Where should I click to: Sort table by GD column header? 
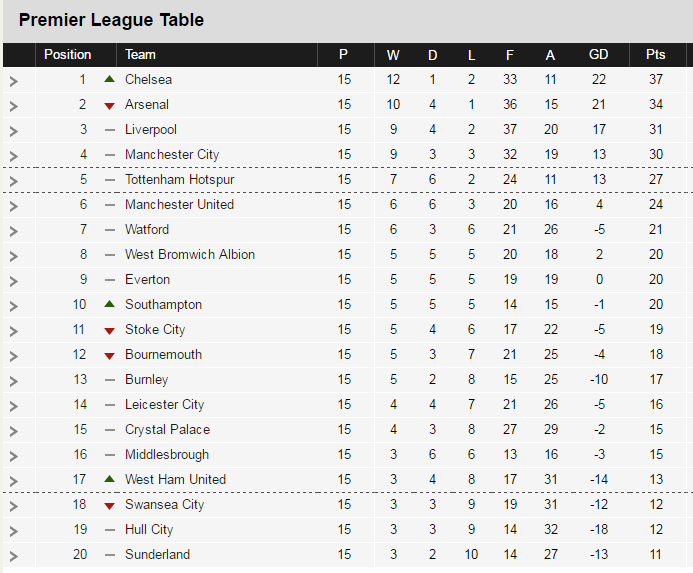click(598, 55)
